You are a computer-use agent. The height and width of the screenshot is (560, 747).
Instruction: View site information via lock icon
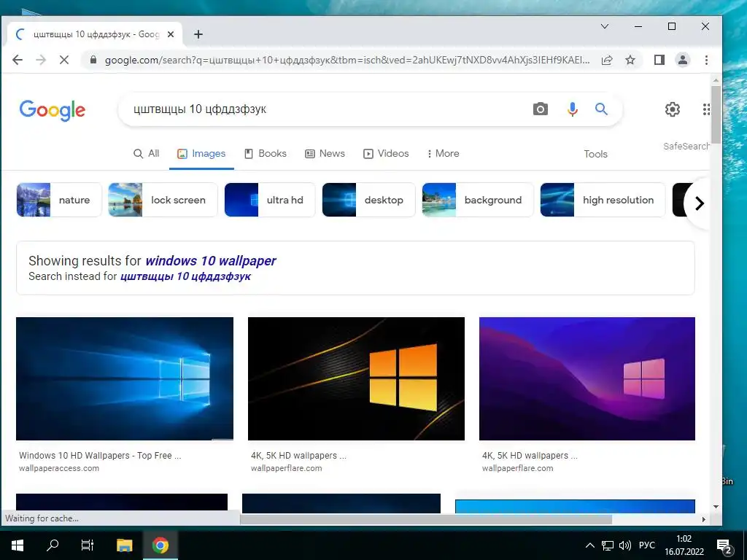93,60
